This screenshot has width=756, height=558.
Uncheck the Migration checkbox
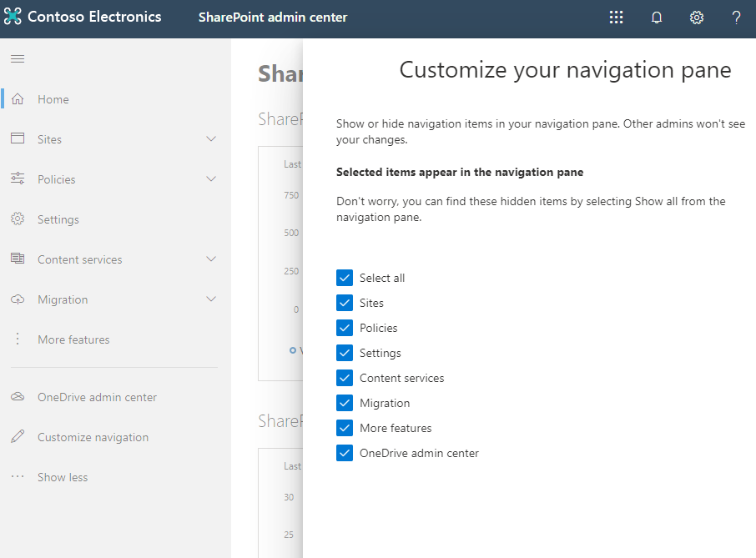345,402
